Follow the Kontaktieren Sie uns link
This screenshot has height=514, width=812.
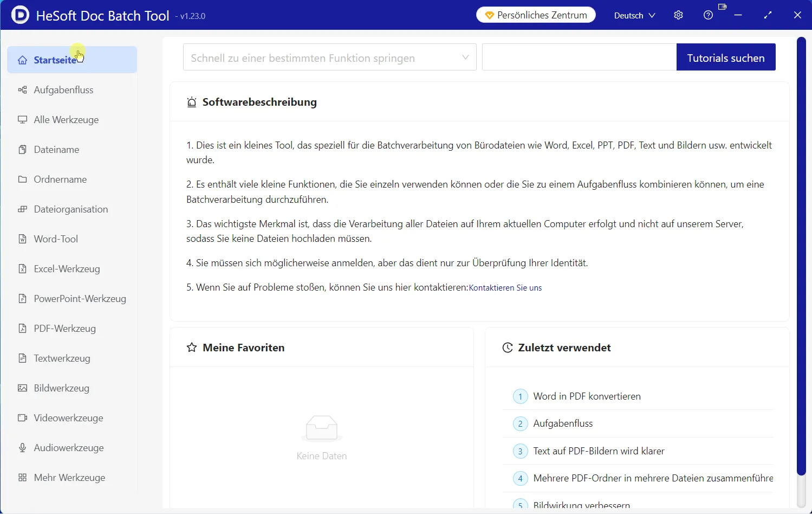(x=505, y=288)
